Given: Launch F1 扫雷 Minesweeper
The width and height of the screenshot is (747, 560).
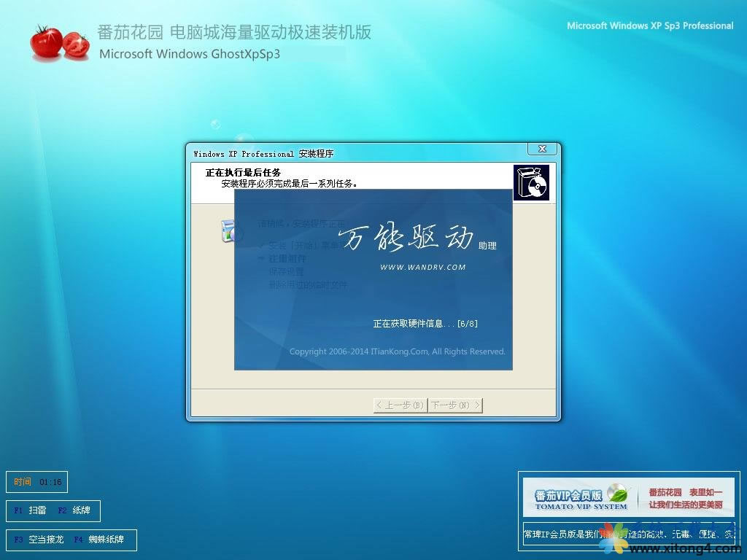Looking at the screenshot, I should point(30,511).
